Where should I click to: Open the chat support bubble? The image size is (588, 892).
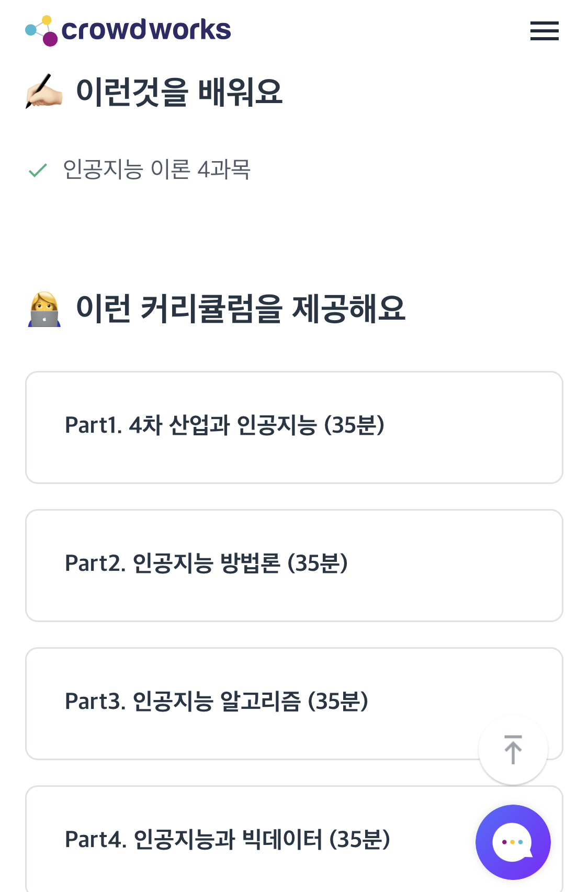click(x=513, y=842)
